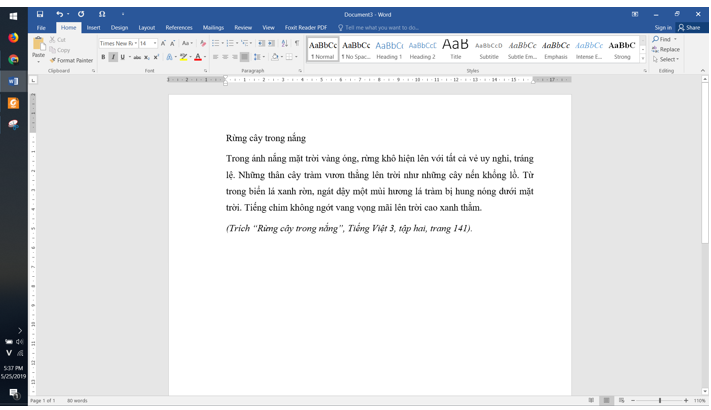Click Sign in
The image size is (711, 410).
663,28
